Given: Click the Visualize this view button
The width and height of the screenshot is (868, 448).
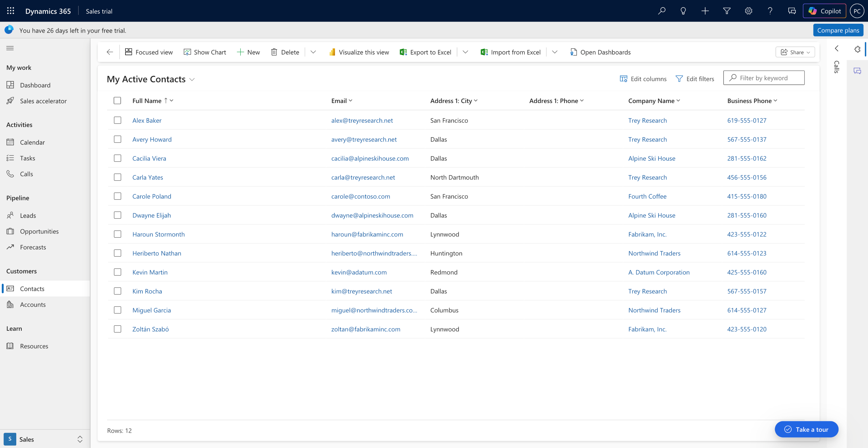Looking at the screenshot, I should 359,52.
